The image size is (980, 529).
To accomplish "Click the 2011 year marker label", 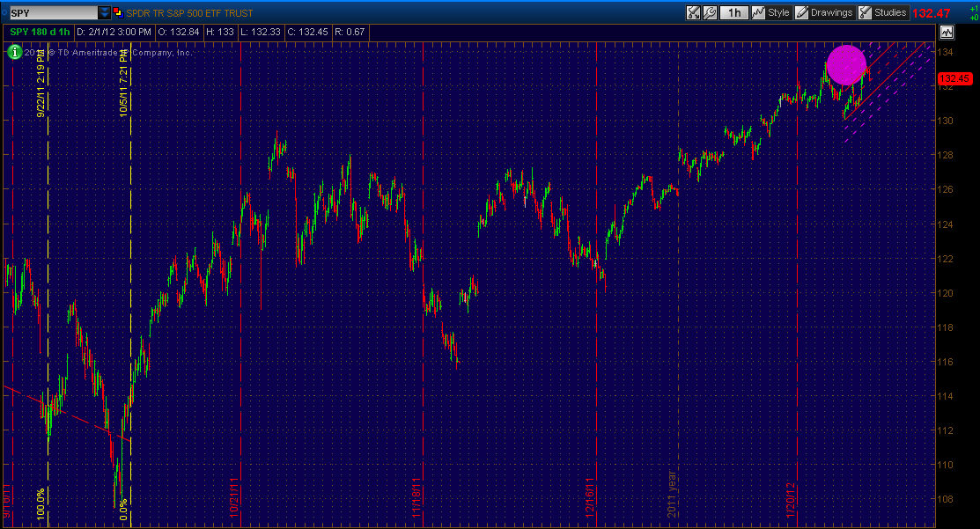I will pyautogui.click(x=672, y=494).
